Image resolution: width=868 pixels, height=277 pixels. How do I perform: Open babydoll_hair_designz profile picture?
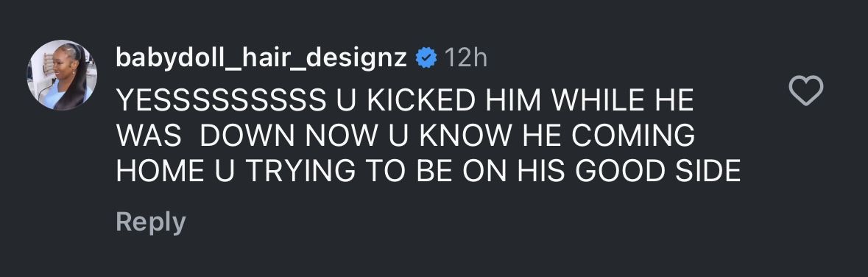pyautogui.click(x=62, y=75)
